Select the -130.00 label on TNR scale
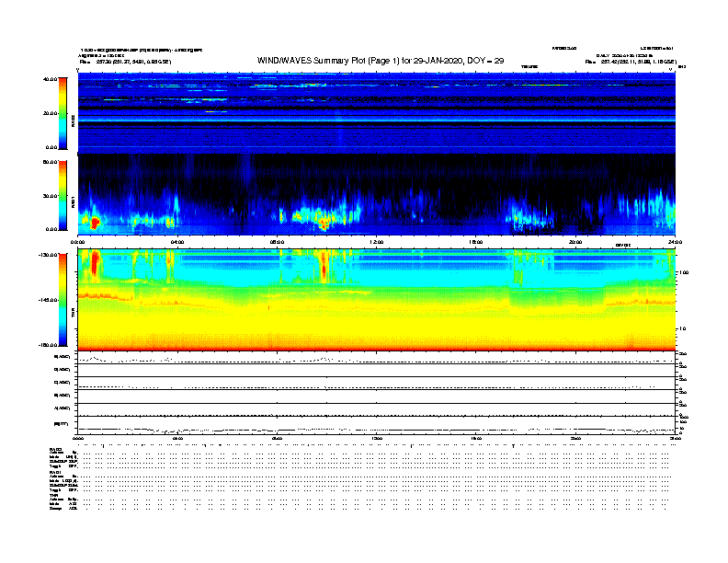 pyautogui.click(x=49, y=255)
